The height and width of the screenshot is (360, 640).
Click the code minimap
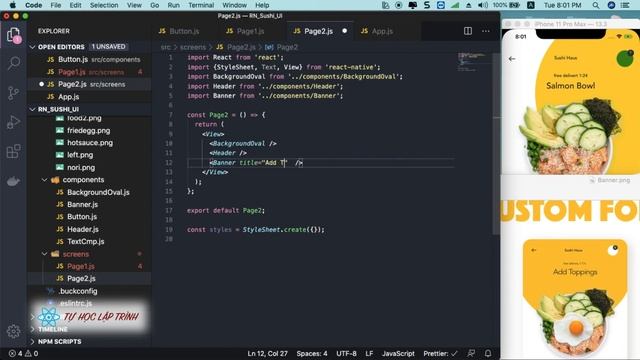pyautogui.click(x=471, y=62)
